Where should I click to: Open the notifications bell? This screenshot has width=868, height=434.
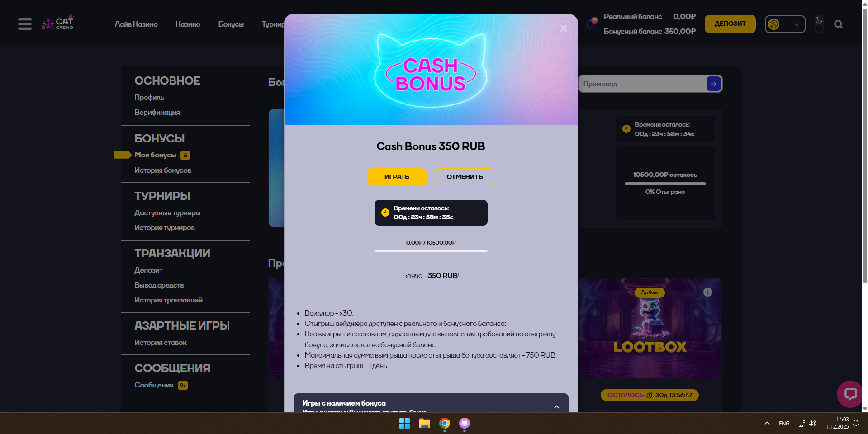(x=591, y=24)
